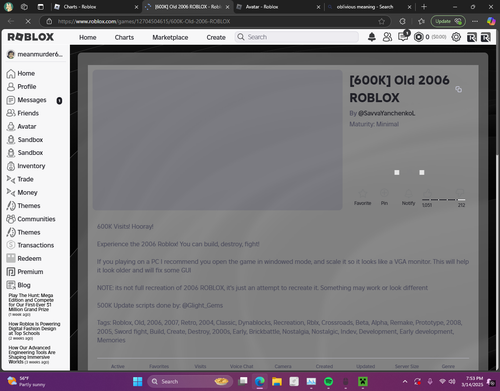Click the Windows Start button

pyautogui.click(x=137, y=381)
